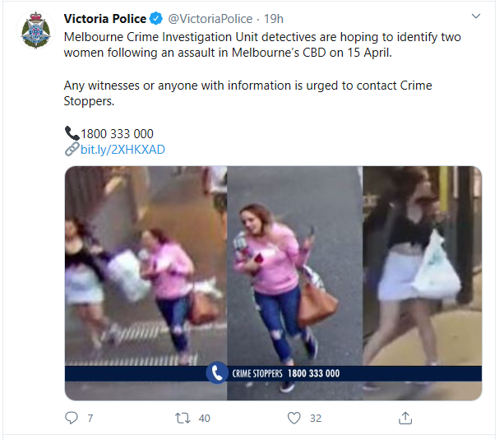Click the retweet count of 40
The image size is (504, 440).
coord(205,418)
